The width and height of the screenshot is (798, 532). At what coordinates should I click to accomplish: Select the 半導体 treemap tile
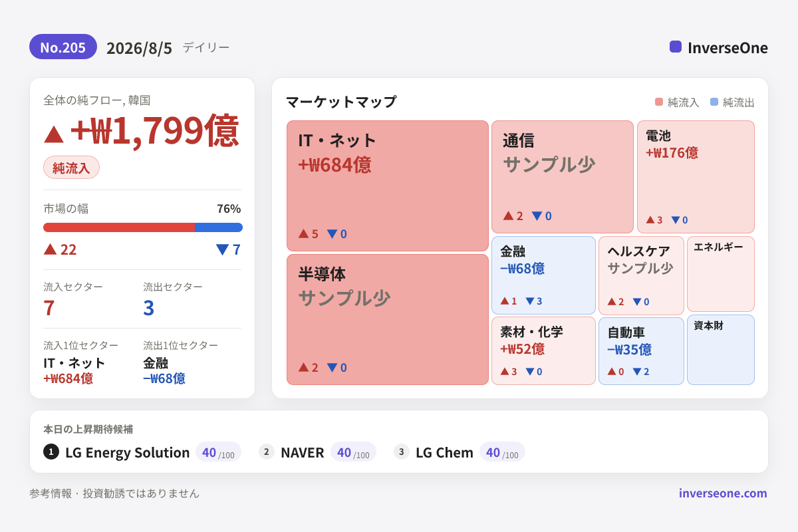tap(388, 319)
